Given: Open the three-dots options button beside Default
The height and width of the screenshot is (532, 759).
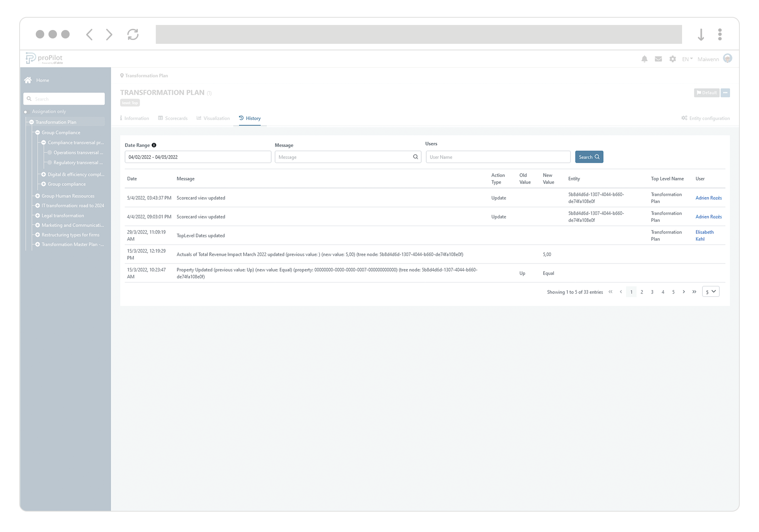Looking at the screenshot, I should pos(725,93).
